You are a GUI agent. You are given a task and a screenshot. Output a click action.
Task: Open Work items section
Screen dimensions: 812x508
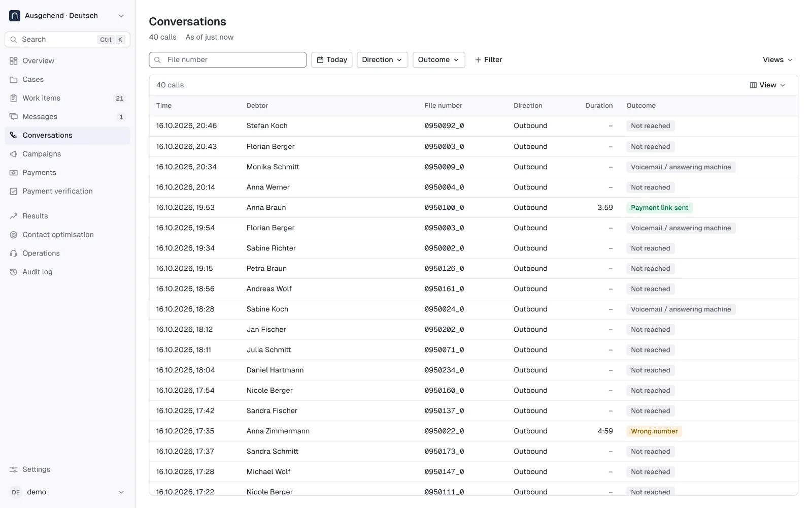[67, 98]
